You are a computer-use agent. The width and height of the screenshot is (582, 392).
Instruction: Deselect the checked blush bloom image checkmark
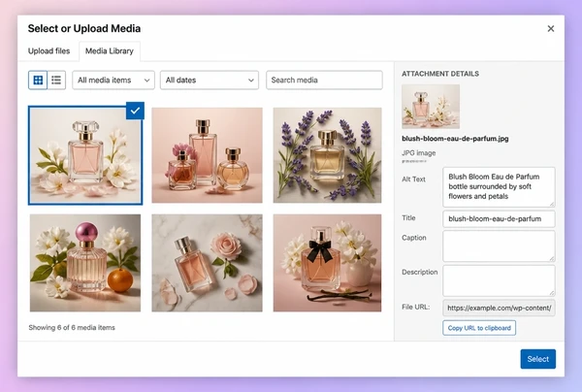point(135,111)
